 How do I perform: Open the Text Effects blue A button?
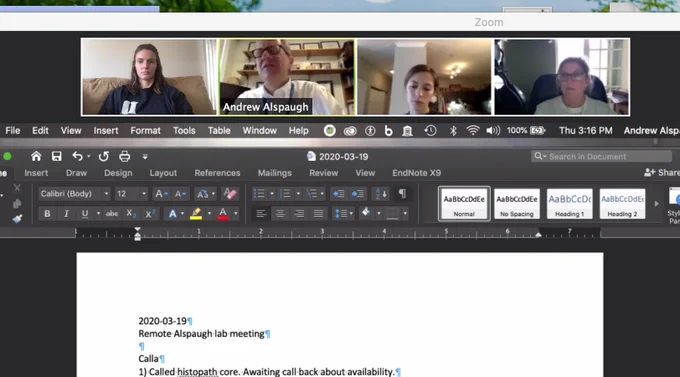[173, 213]
